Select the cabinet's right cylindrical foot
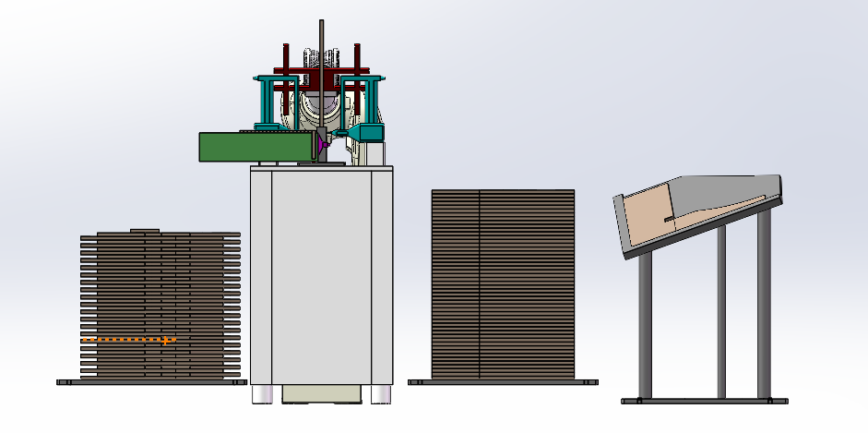This screenshot has width=868, height=433. pyautogui.click(x=381, y=394)
